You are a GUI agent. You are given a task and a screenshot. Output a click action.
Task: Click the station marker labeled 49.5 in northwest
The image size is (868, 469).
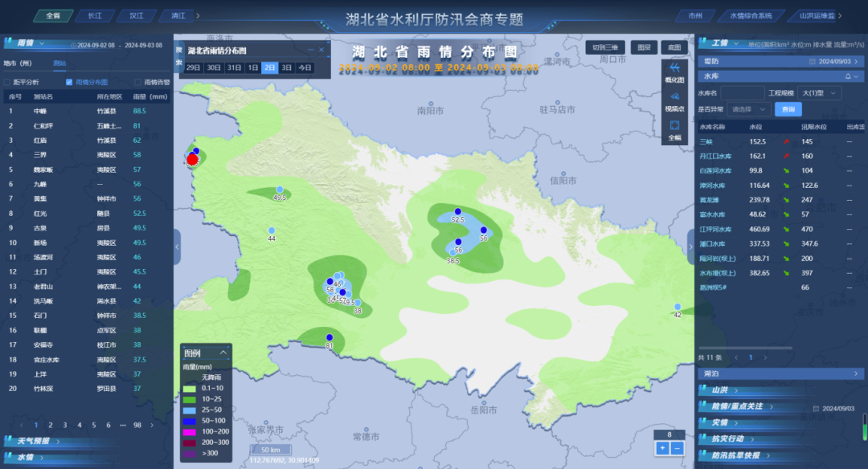(x=280, y=190)
